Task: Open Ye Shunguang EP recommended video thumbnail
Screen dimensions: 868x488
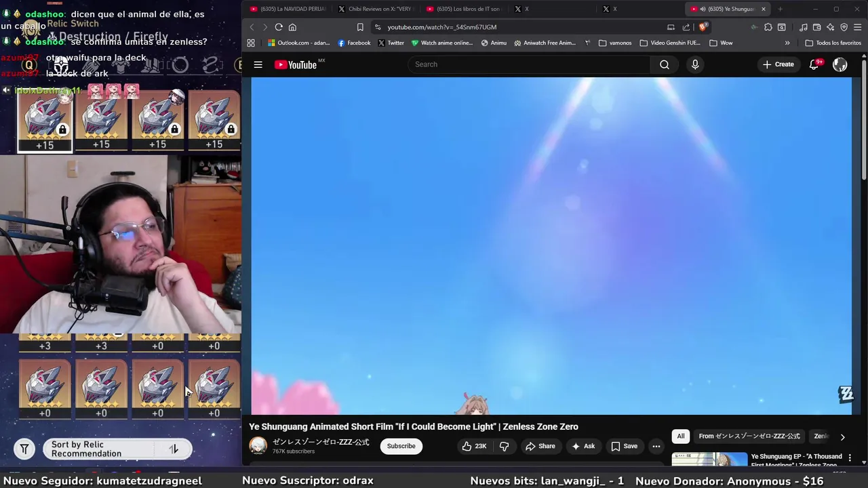Action: (709, 460)
